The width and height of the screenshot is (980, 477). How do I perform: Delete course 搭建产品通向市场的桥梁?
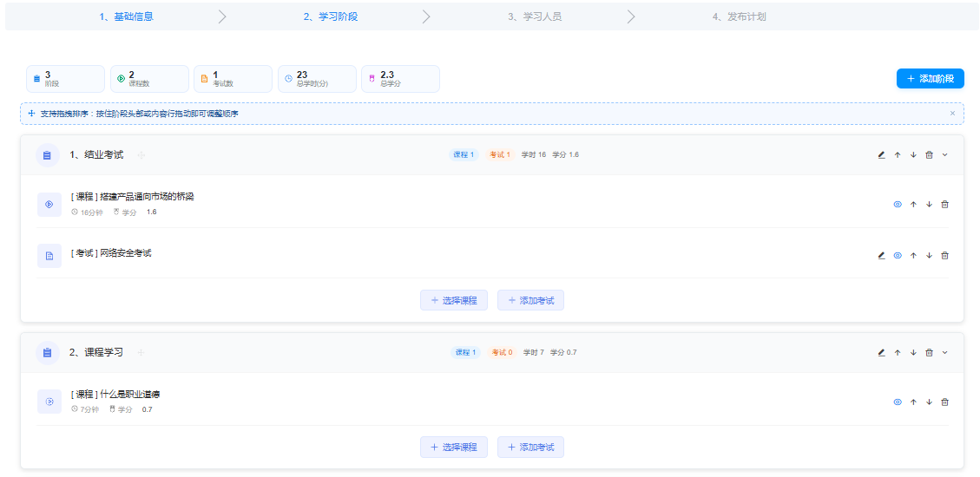(x=944, y=204)
